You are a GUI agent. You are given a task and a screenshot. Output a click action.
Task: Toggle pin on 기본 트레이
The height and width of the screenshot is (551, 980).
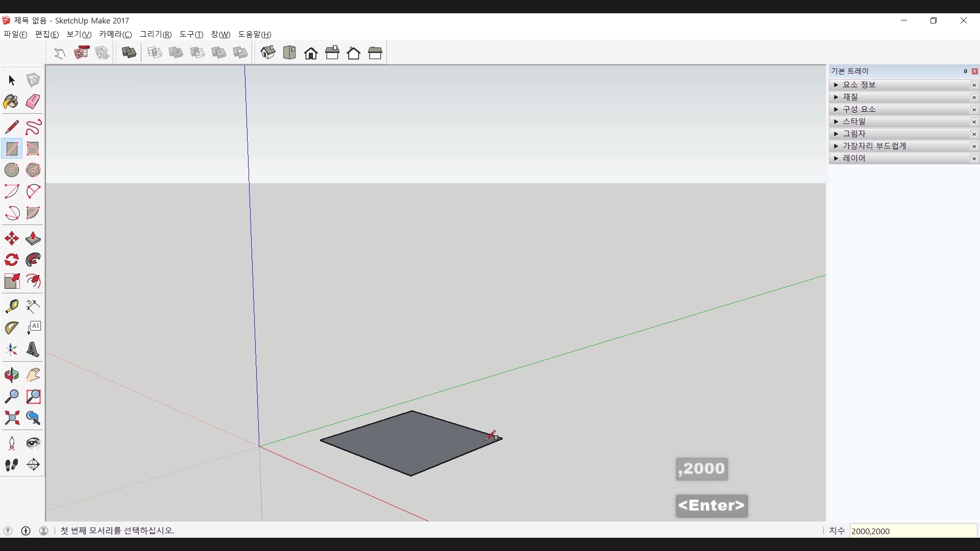point(965,71)
